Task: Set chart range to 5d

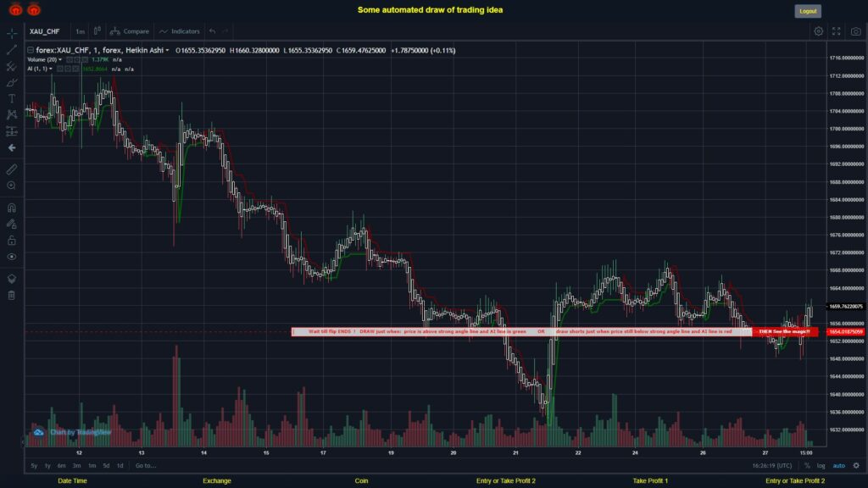Action: (106, 465)
